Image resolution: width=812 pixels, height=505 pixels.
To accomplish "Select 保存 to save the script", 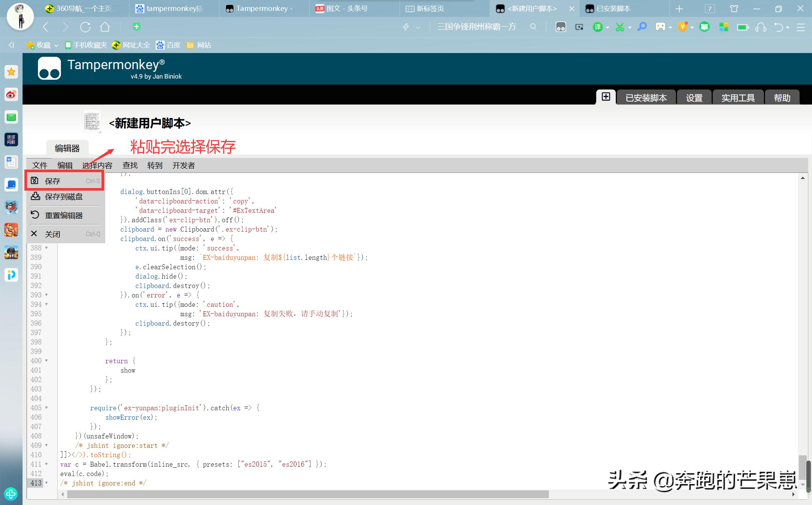I will (53, 181).
